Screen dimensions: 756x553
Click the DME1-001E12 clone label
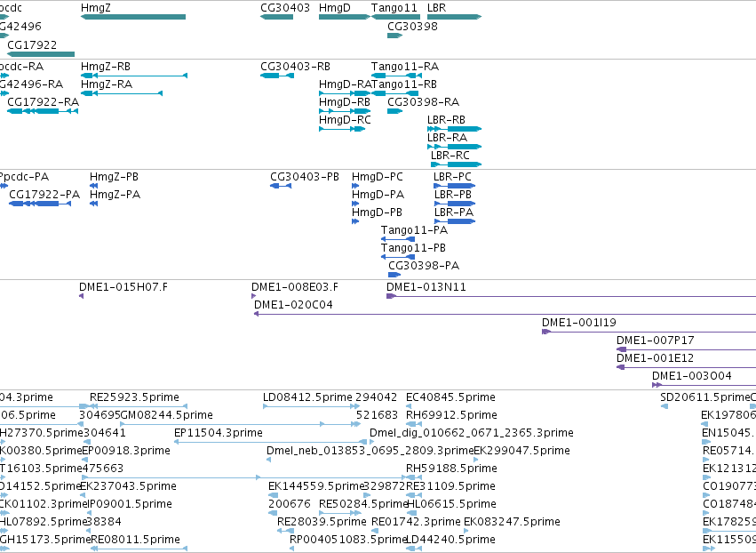656,359
